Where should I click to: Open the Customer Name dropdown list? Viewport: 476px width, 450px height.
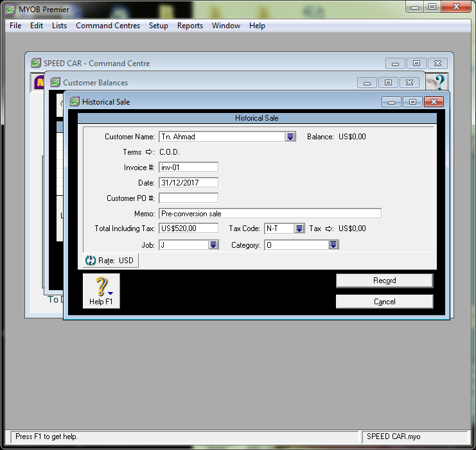(290, 137)
